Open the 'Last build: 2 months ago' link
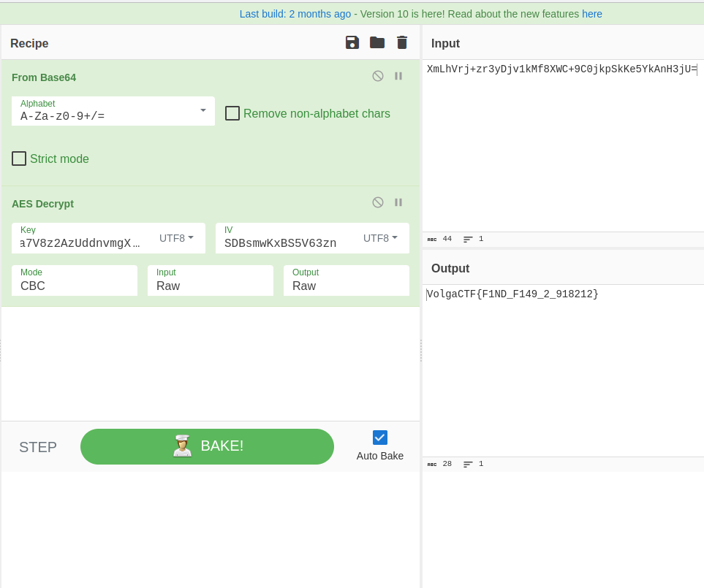 [295, 14]
